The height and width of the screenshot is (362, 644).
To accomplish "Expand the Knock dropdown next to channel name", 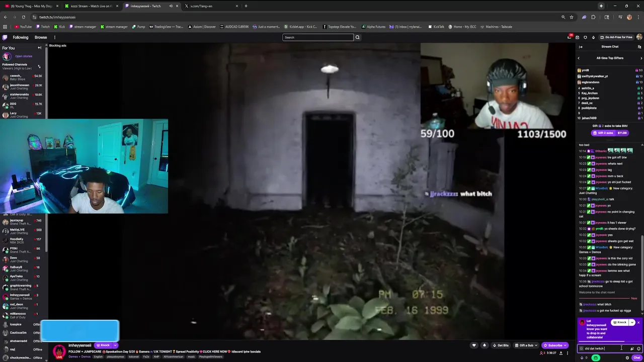I will (x=115, y=345).
